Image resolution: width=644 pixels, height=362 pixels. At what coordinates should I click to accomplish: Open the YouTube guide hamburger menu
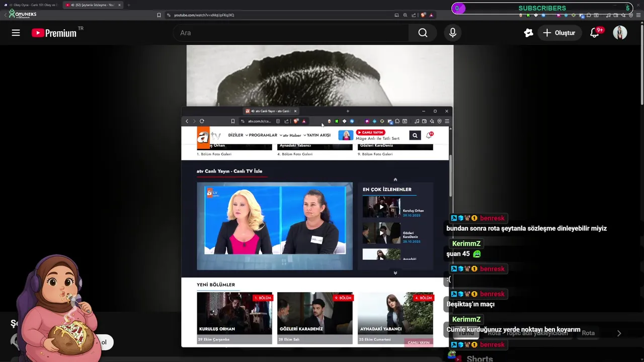coord(16,33)
